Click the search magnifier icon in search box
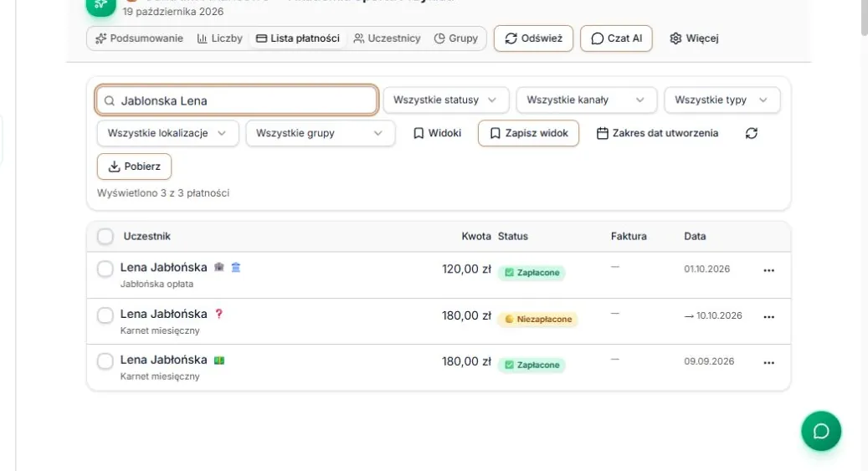The image size is (868, 471). [110, 100]
